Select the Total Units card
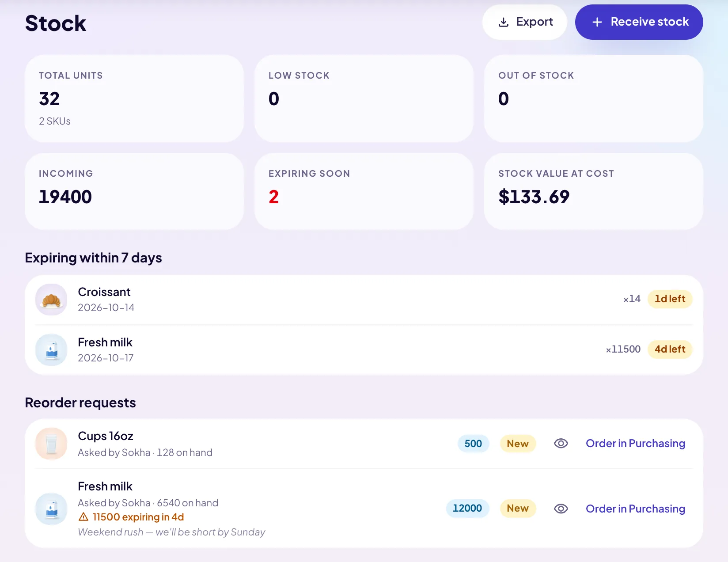 tap(134, 99)
